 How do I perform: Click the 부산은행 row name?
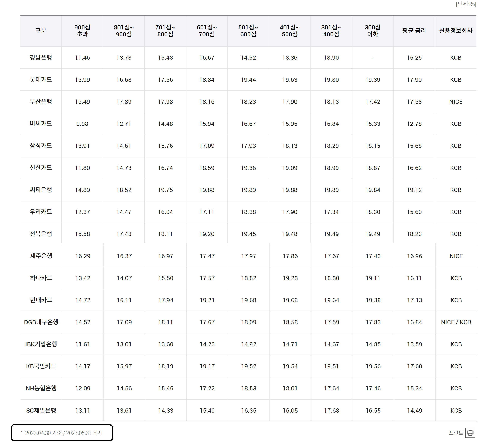click(x=41, y=102)
